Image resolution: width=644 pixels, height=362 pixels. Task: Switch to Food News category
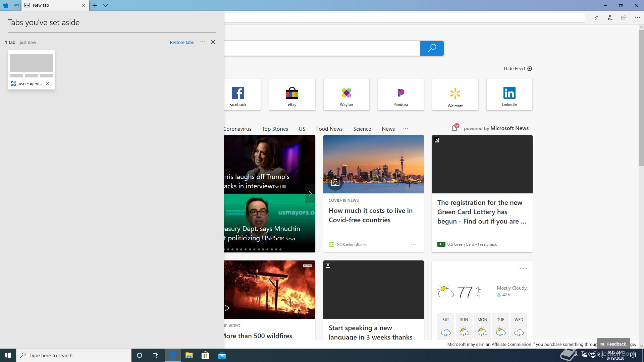tap(329, 129)
